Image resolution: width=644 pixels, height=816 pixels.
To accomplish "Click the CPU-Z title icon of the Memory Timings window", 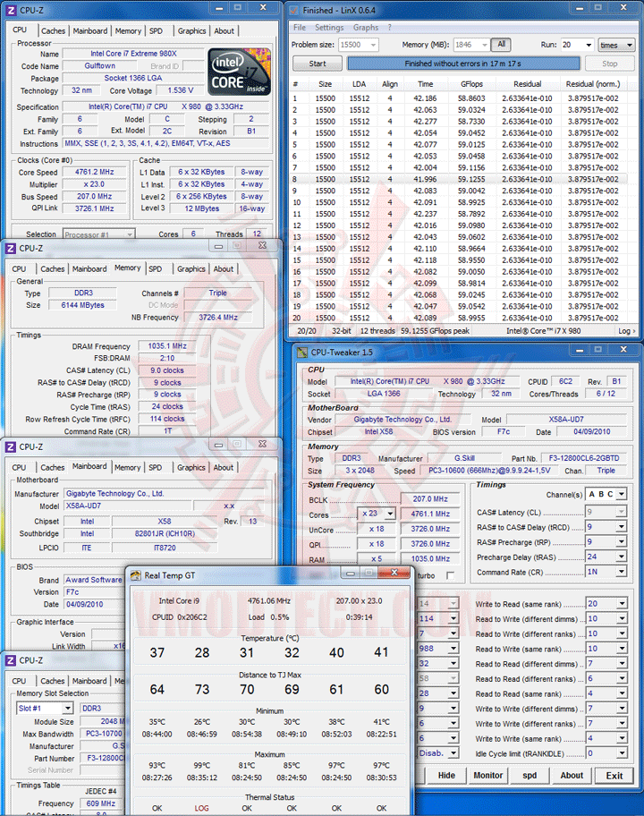I will click(x=10, y=248).
